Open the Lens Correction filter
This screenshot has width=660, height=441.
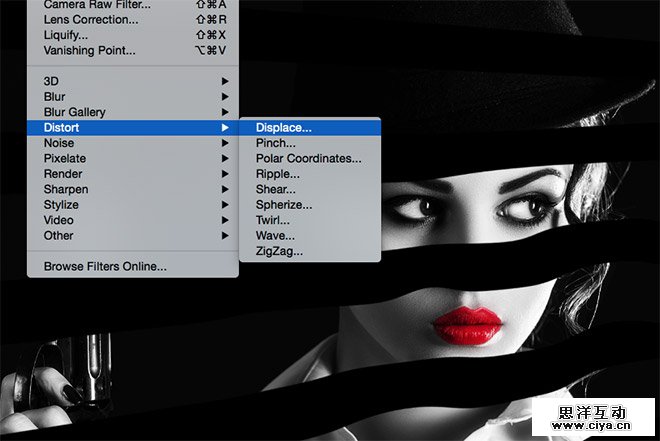91,19
